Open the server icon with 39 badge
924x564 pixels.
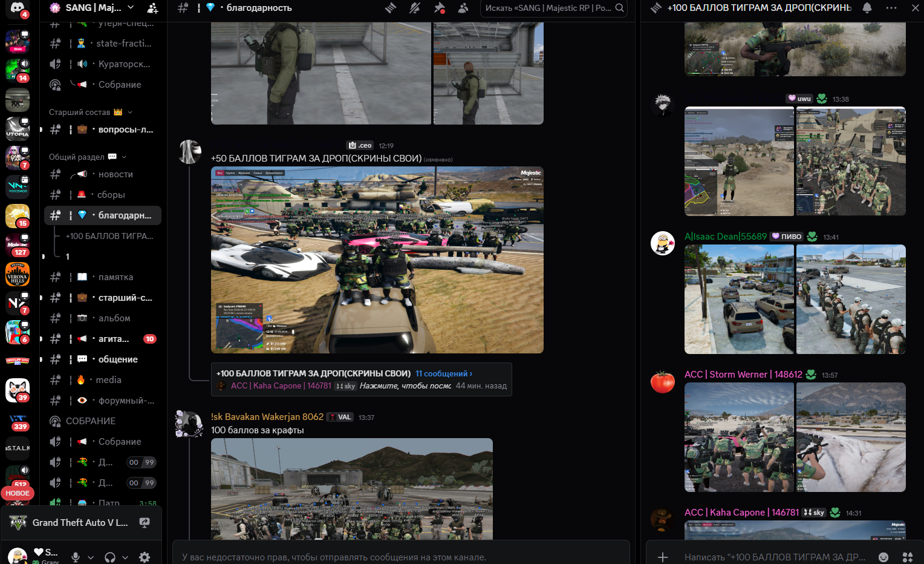(x=18, y=390)
